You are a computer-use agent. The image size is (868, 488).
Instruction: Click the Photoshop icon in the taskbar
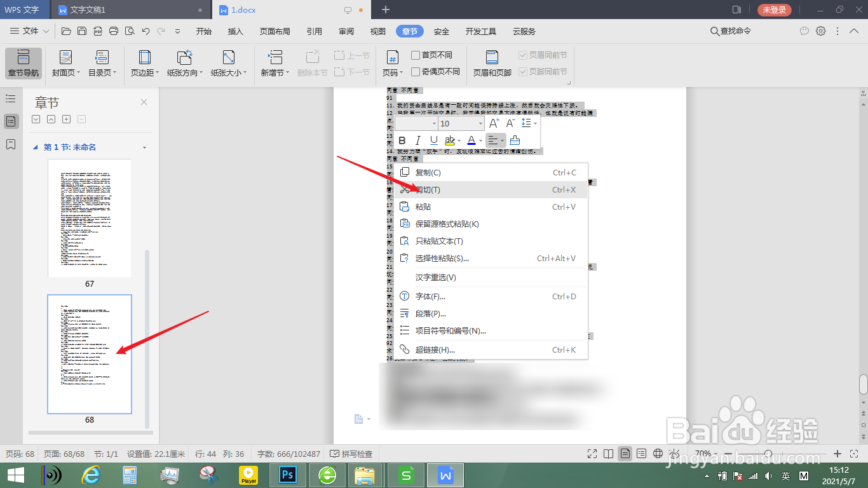tap(288, 475)
